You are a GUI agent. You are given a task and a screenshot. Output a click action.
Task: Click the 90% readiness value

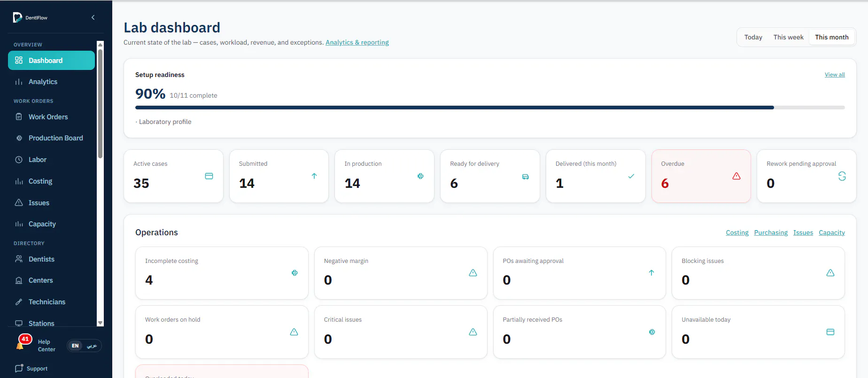[x=150, y=94]
